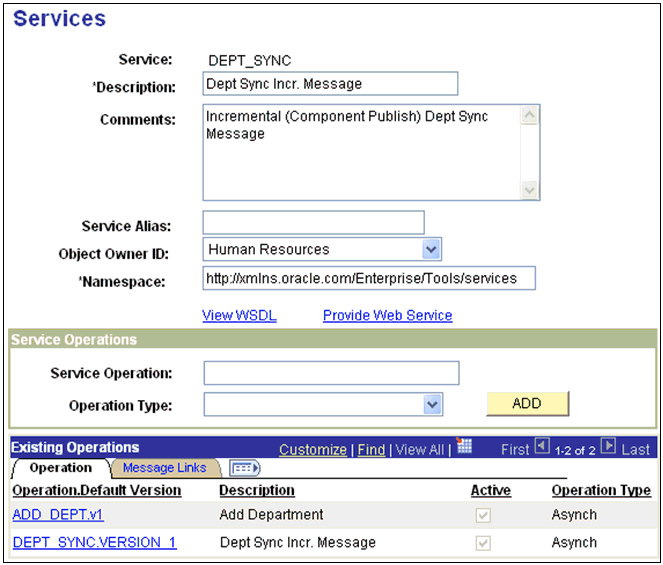This screenshot has height=565, width=663.
Task: Go to previous row with left arrow
Action: coord(542,447)
